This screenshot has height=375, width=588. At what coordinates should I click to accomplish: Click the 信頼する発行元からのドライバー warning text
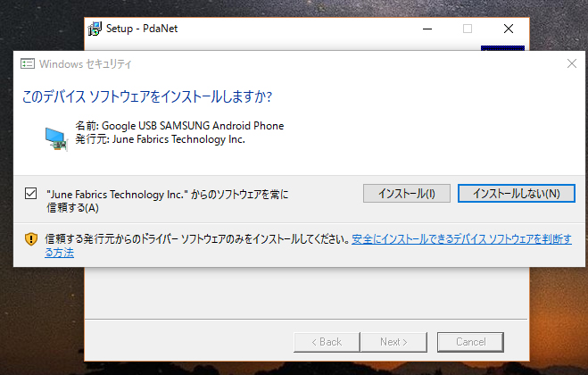pyautogui.click(x=197, y=239)
